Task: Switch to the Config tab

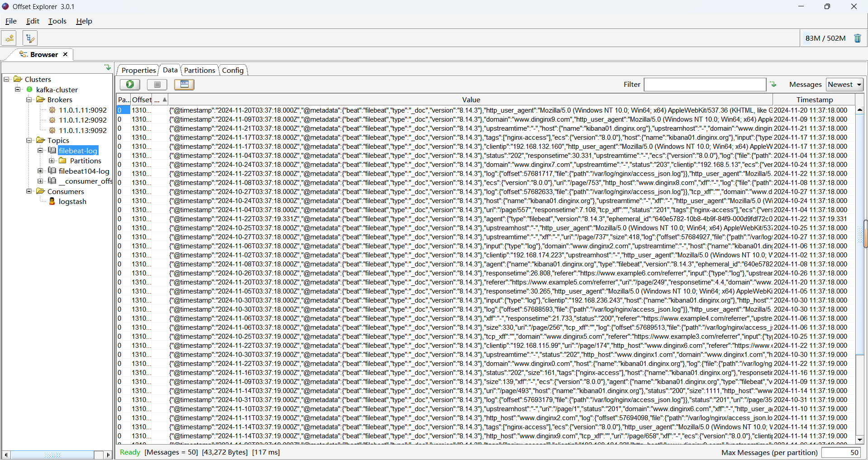Action: pos(233,70)
